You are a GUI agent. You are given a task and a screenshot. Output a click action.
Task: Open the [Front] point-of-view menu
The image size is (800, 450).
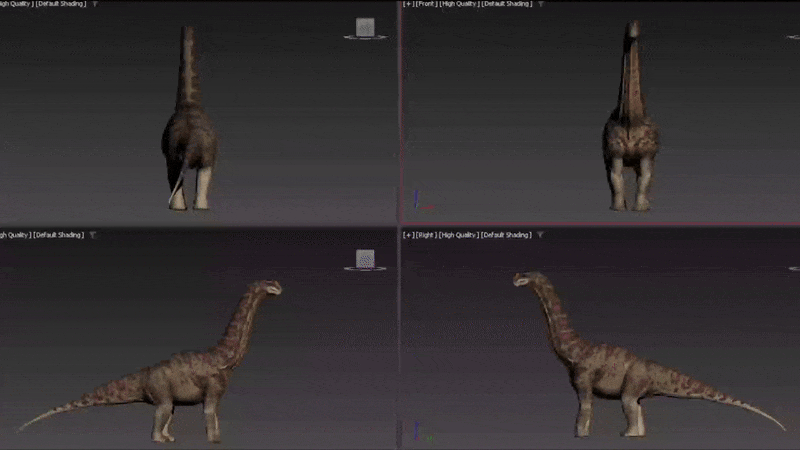[x=426, y=4]
